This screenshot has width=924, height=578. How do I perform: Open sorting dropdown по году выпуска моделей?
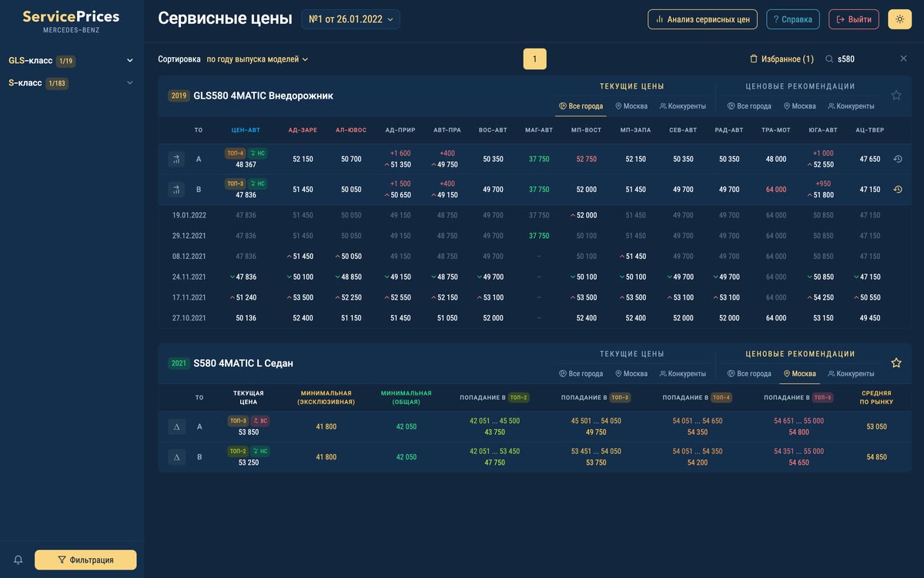tap(257, 59)
